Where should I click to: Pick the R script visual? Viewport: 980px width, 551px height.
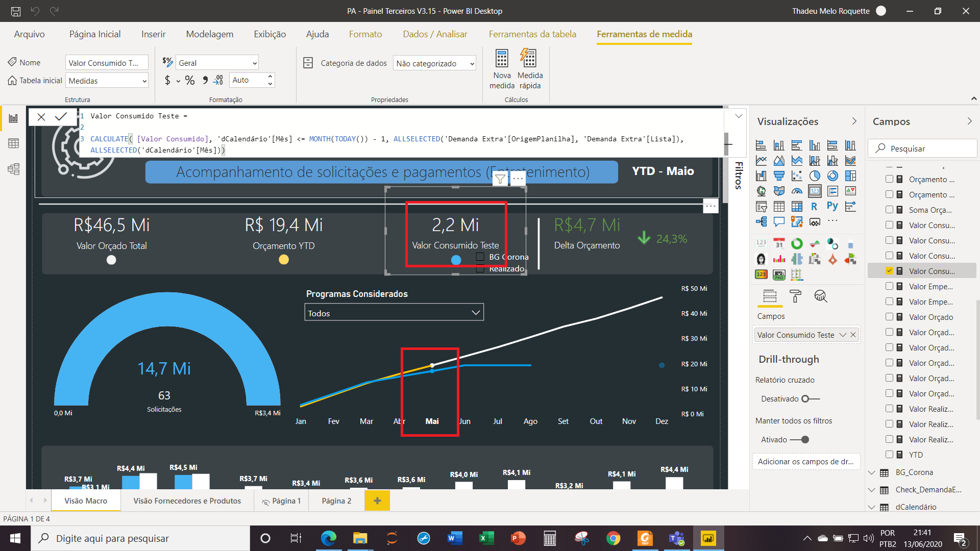click(815, 207)
